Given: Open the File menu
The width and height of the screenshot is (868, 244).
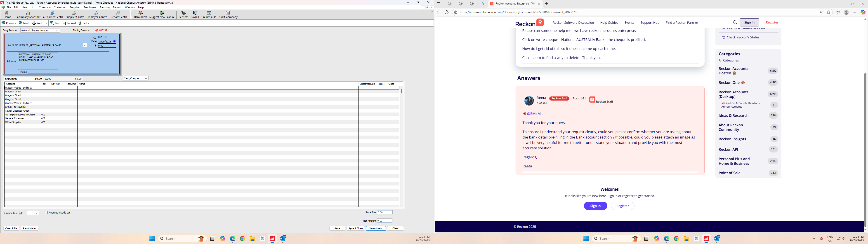Looking at the screenshot, I should (9, 7).
